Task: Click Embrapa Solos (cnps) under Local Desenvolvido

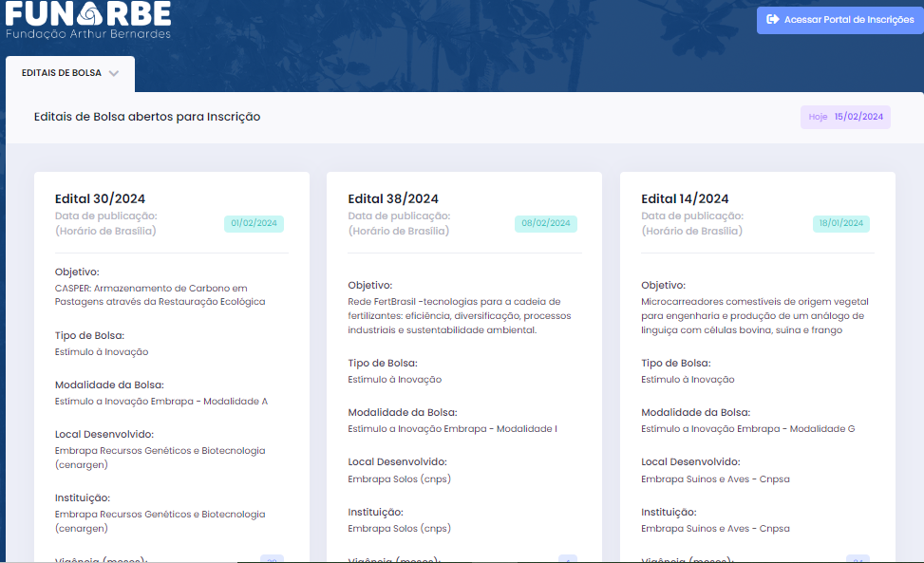Action: click(x=399, y=479)
